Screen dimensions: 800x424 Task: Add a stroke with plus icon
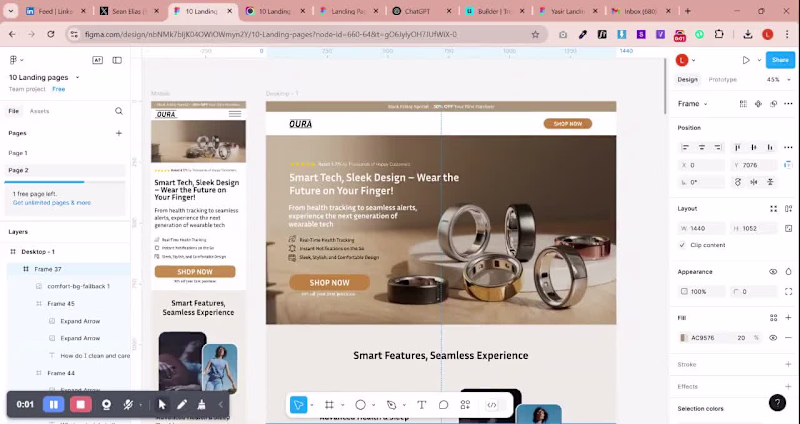[788, 364]
